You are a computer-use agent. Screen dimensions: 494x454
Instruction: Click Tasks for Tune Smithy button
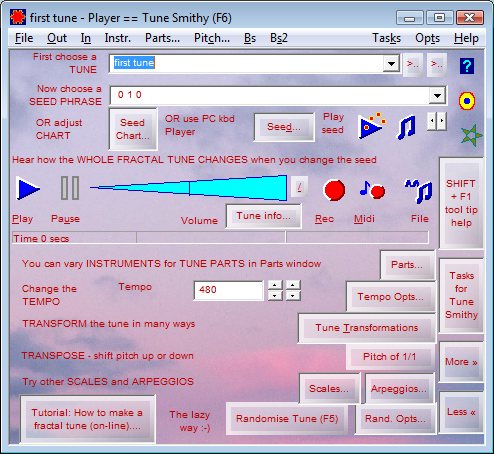click(x=461, y=295)
